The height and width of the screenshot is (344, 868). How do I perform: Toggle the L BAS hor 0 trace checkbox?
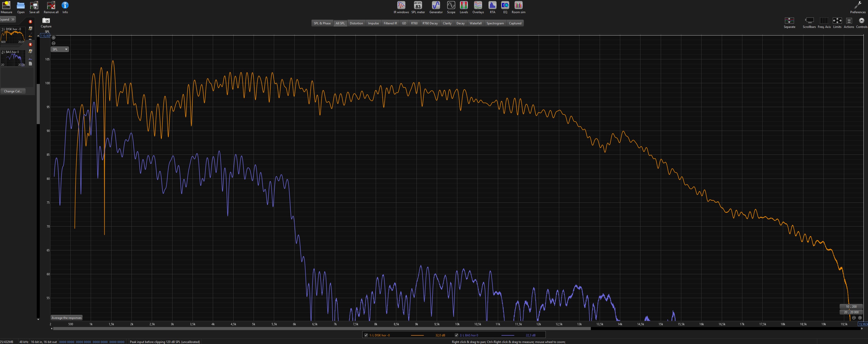tap(457, 335)
